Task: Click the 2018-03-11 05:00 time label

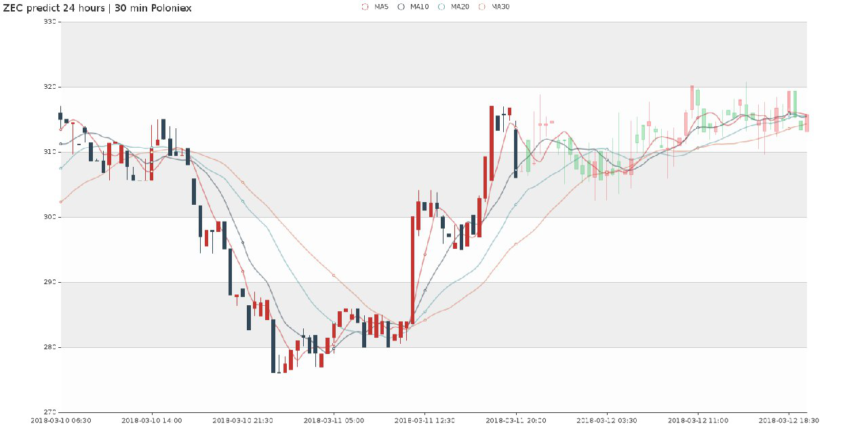Action: point(334,420)
